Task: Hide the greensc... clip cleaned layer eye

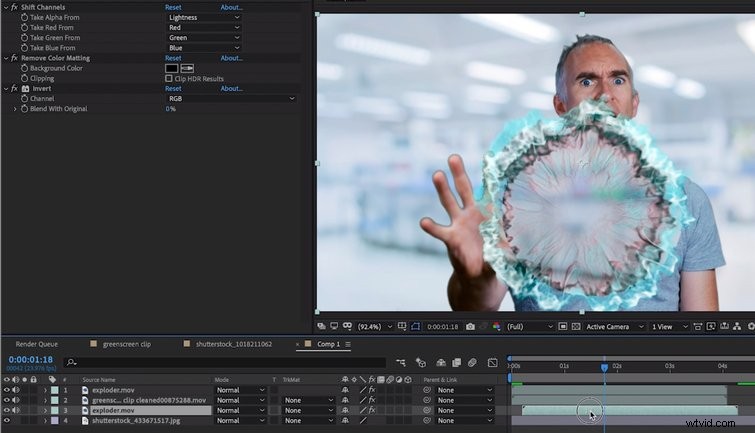Action: 7,400
